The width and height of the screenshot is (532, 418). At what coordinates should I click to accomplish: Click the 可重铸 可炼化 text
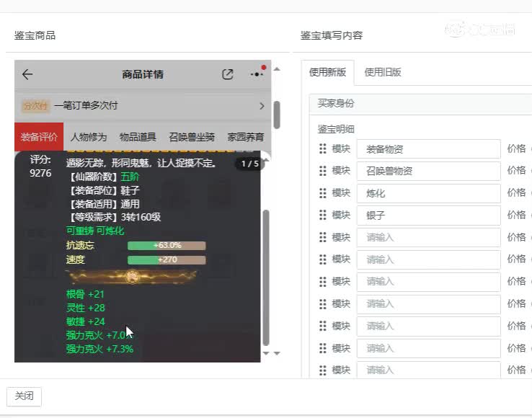pos(95,231)
